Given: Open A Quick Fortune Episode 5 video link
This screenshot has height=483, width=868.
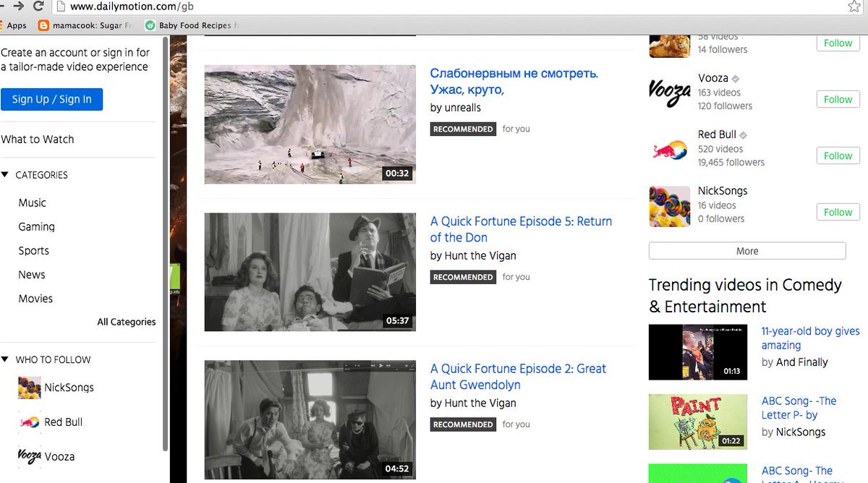Looking at the screenshot, I should (x=522, y=229).
